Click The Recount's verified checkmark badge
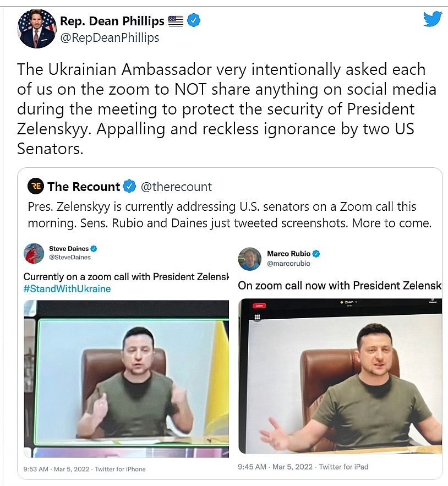448x486 pixels. tap(129, 187)
